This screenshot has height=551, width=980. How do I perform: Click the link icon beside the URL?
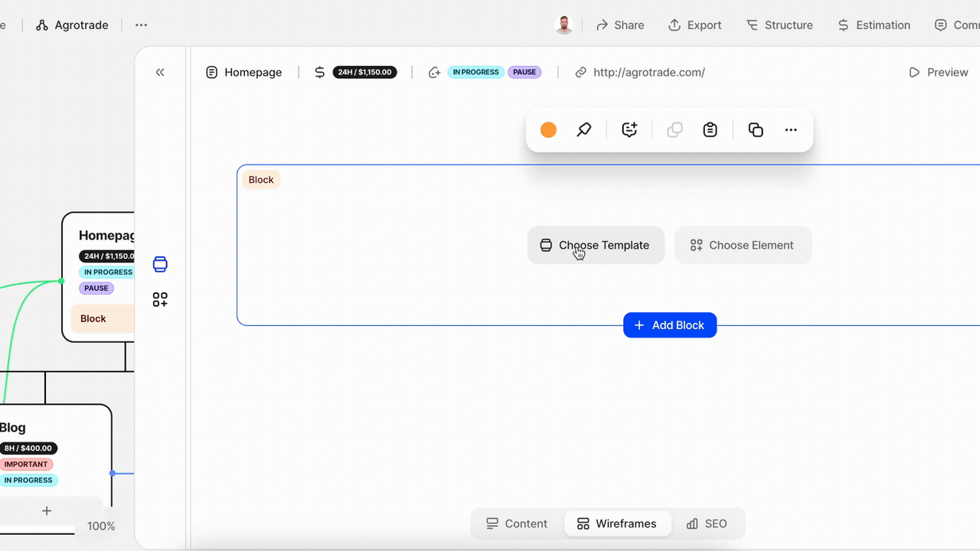click(x=581, y=72)
